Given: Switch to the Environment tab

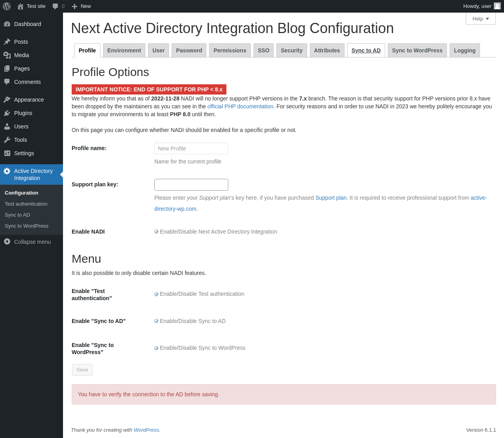Looking at the screenshot, I should (124, 50).
